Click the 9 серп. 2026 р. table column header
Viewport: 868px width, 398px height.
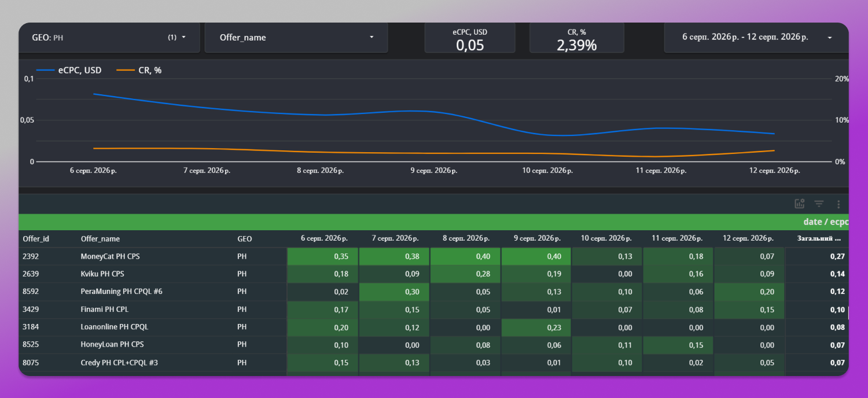(x=538, y=238)
